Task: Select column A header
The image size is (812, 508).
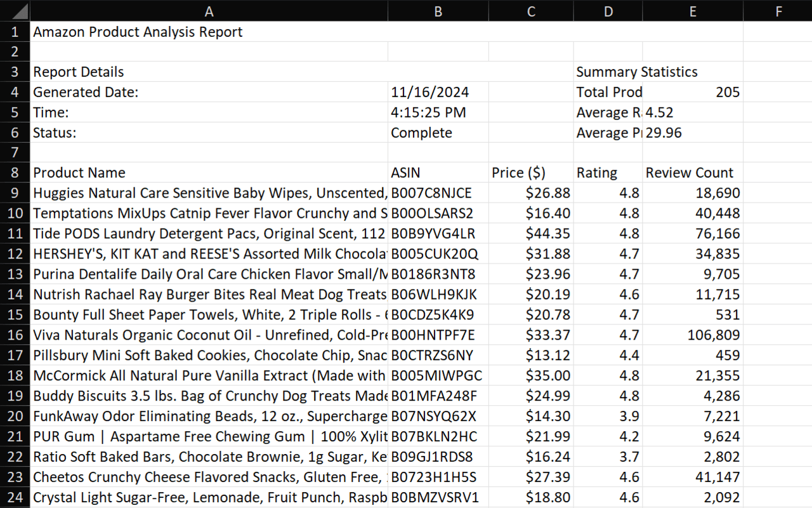Action: point(209,11)
